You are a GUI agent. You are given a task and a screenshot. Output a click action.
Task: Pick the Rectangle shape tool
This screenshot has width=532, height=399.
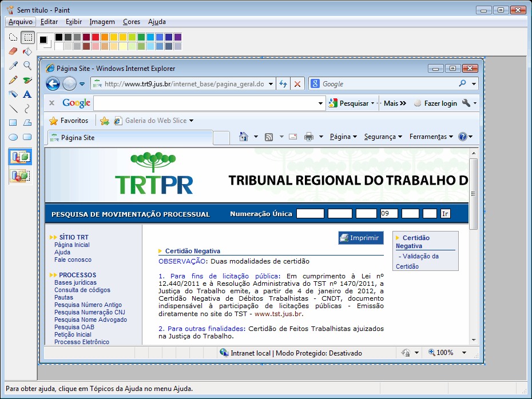point(13,123)
